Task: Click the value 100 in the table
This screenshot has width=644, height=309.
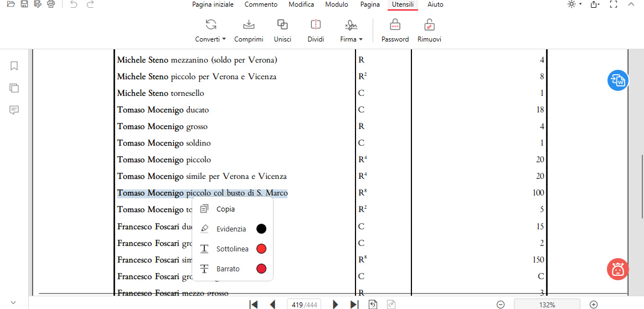Action: tap(538, 193)
